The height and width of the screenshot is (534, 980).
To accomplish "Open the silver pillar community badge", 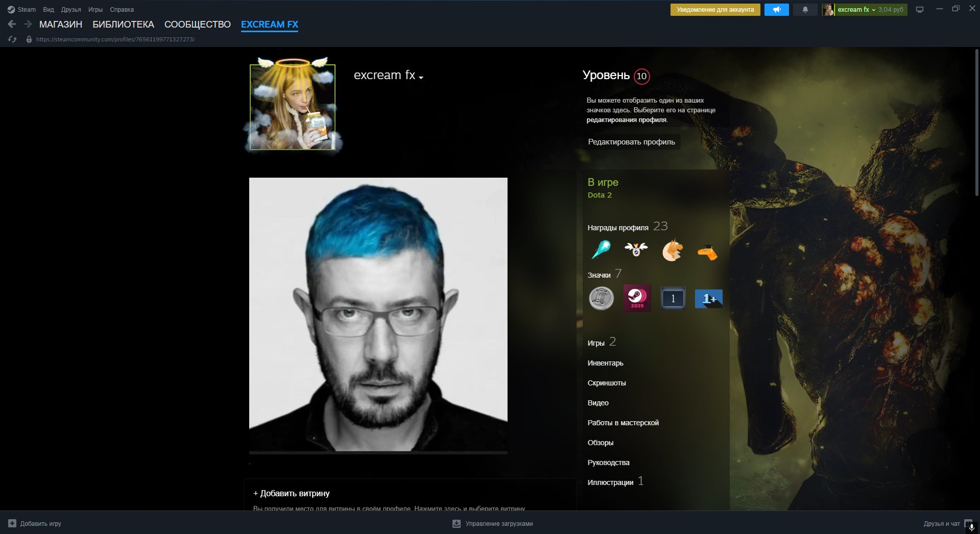I will pos(602,298).
